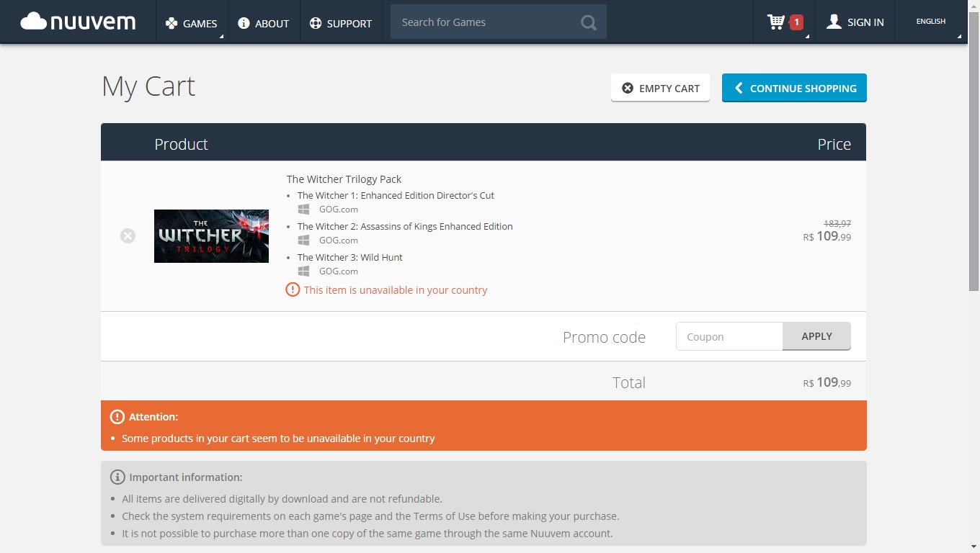Click The Witcher 2: Assassins of Kings text
Viewport: 980px width, 553px height.
pos(405,226)
